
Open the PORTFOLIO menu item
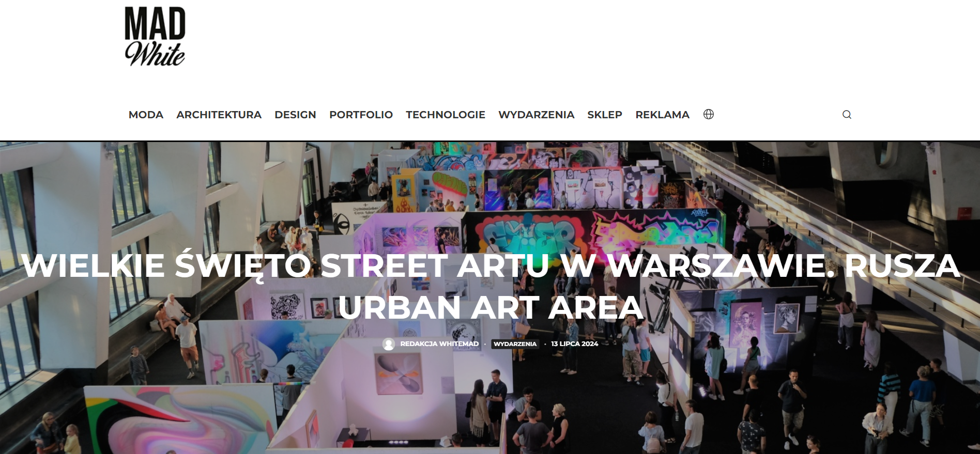[361, 115]
